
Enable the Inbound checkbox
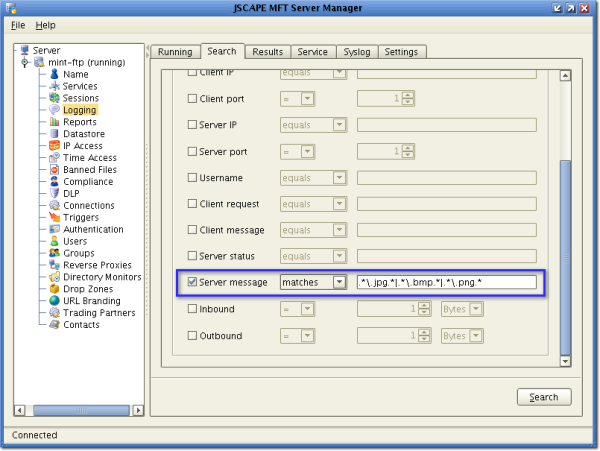(x=192, y=308)
